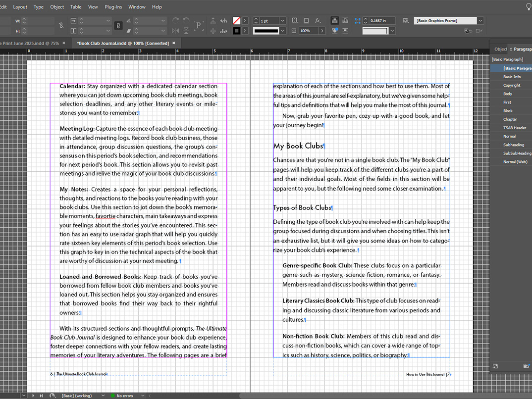Click the Rotate 90° Counter-clockwise icon

pos(186,21)
